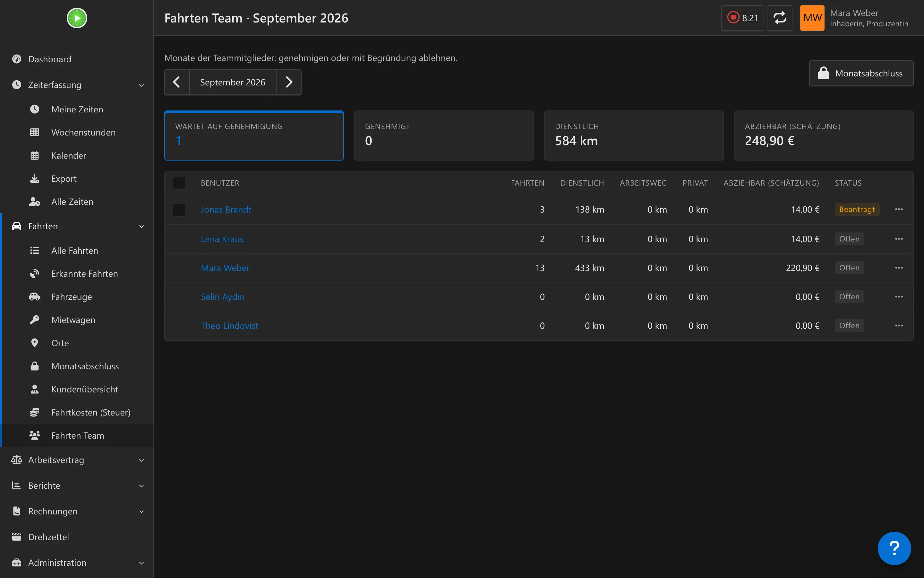The image size is (924, 578).
Task: Open the MW user avatar
Action: point(812,18)
